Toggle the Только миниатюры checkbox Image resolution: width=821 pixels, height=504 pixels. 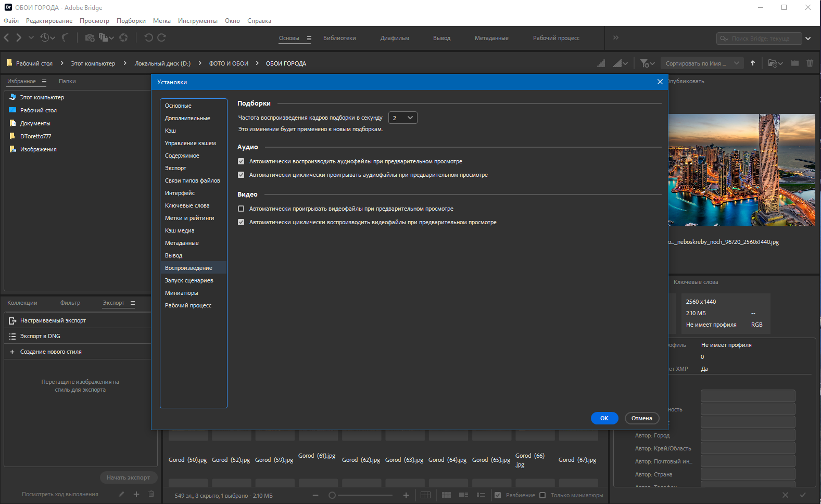pyautogui.click(x=542, y=495)
